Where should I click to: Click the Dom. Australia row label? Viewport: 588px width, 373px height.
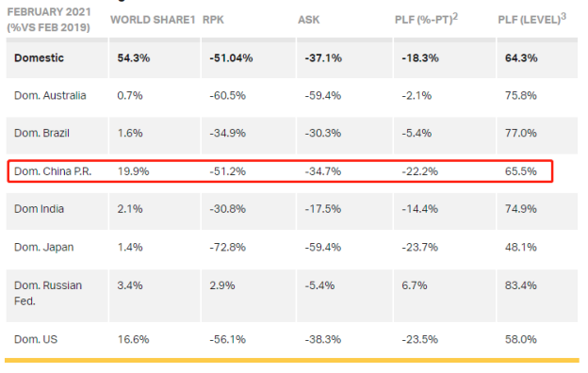[50, 95]
